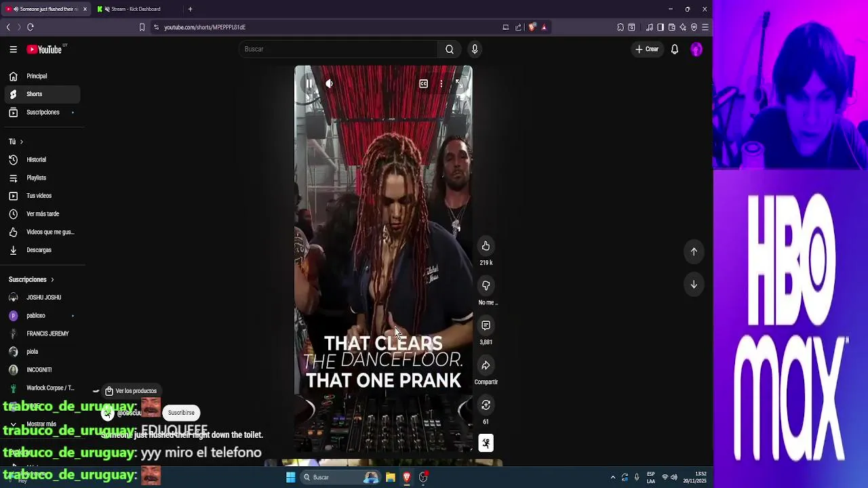Click Suscribirse button on short

coord(181,413)
